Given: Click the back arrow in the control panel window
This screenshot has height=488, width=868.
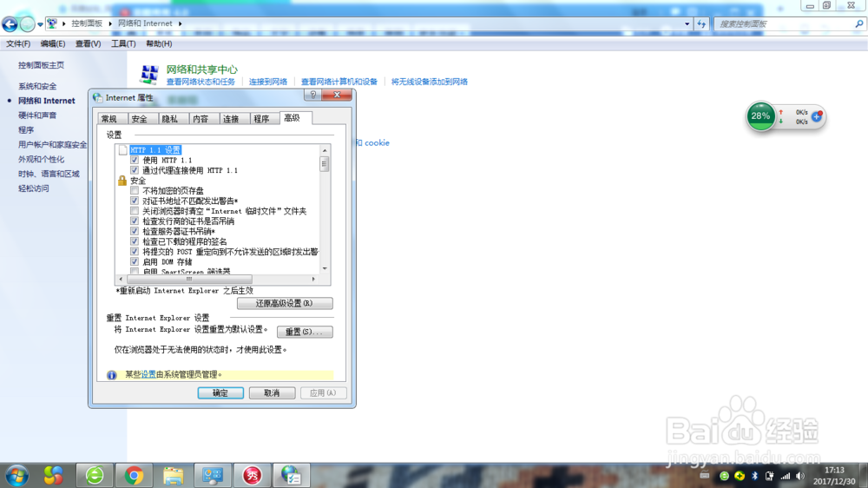Looking at the screenshot, I should pos(10,23).
